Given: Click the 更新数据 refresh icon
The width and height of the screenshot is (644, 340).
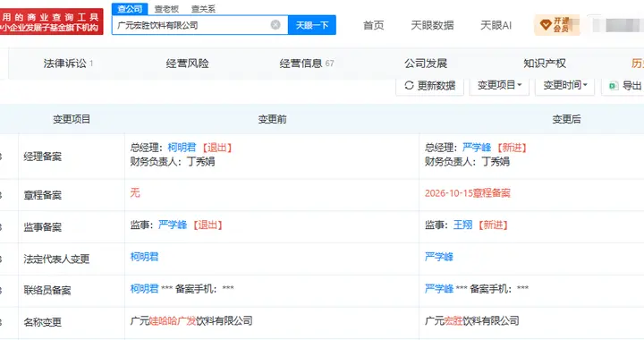Looking at the screenshot, I should (x=409, y=85).
